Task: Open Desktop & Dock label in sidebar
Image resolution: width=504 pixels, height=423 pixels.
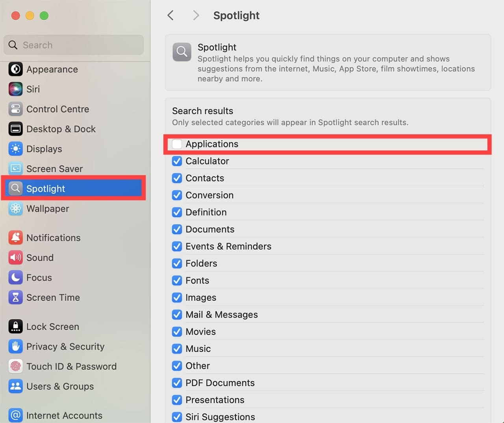Action: [x=61, y=129]
